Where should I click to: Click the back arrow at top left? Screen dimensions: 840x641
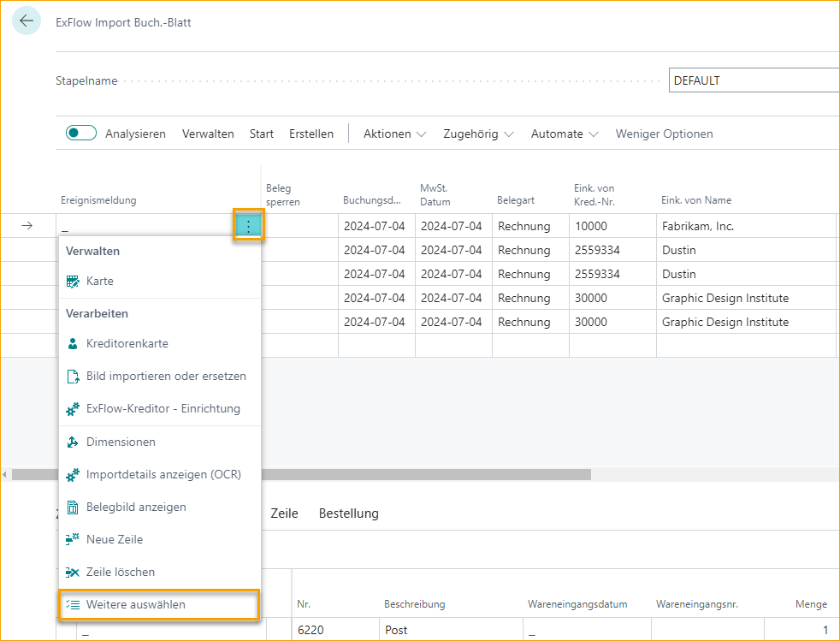point(25,21)
